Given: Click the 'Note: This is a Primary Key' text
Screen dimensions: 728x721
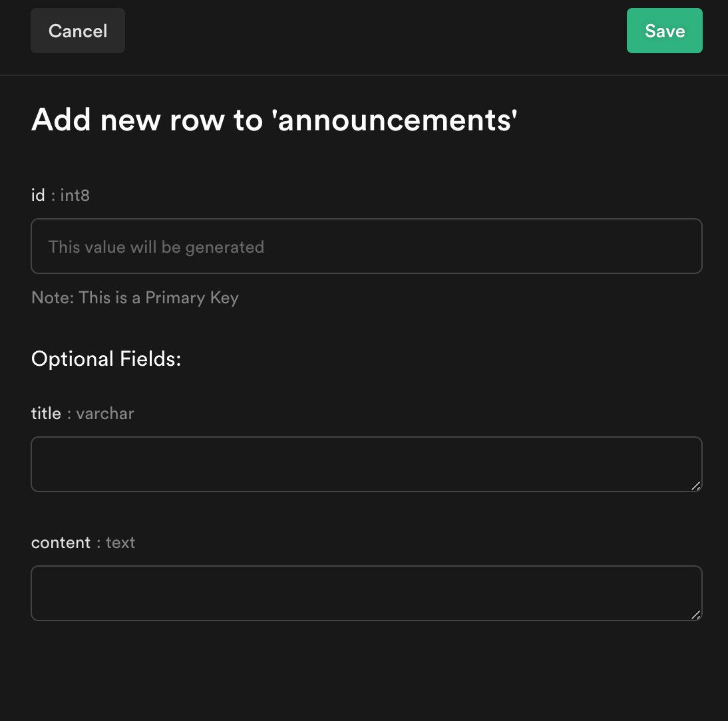Looking at the screenshot, I should click(134, 297).
